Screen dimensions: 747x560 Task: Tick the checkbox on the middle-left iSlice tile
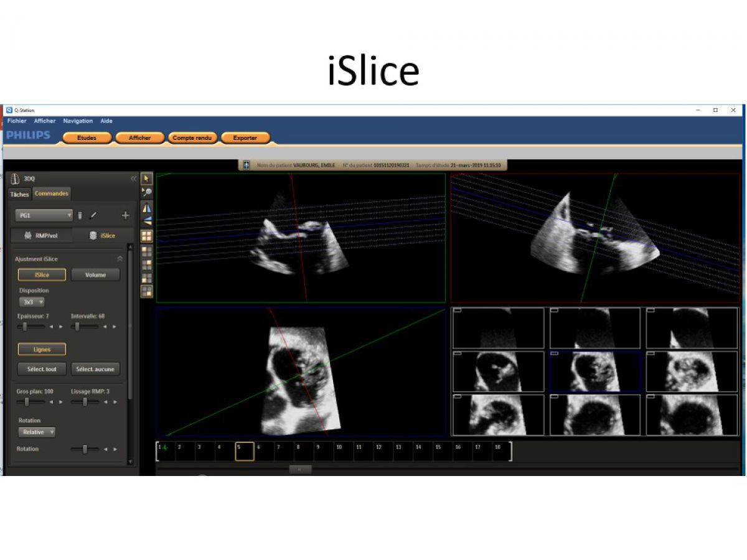457,353
